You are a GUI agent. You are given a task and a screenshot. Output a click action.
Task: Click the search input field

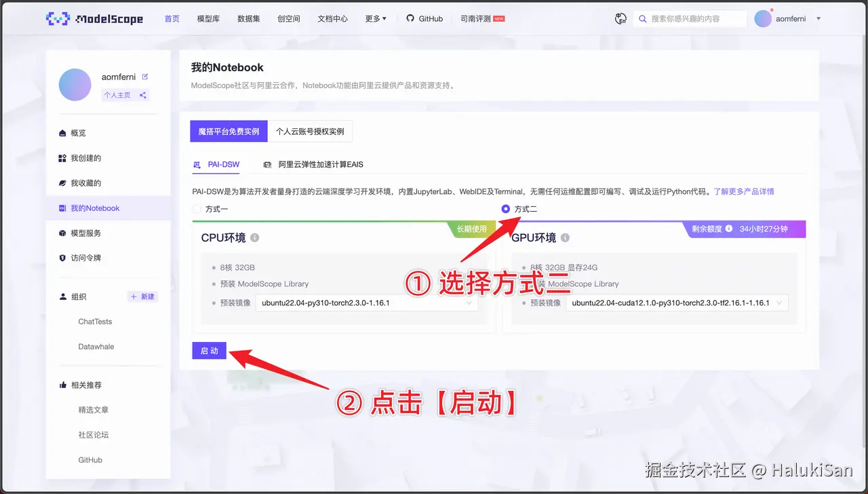pyautogui.click(x=690, y=19)
